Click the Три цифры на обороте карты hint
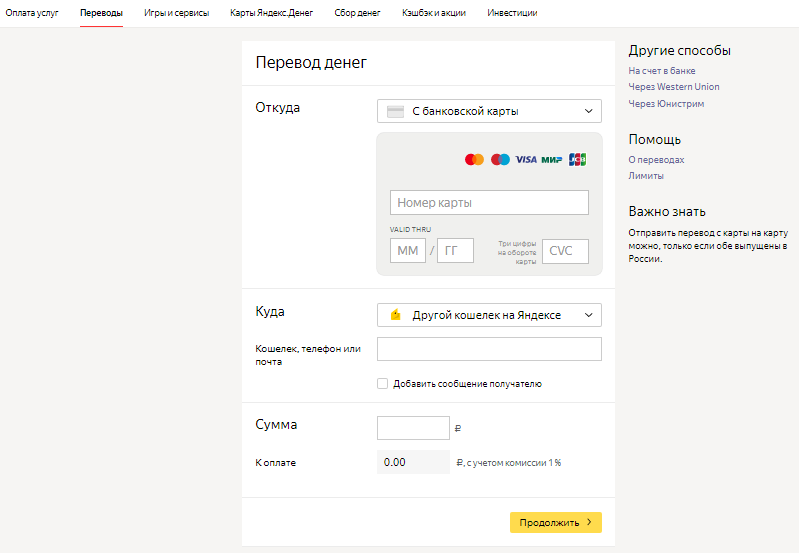The height and width of the screenshot is (553, 799). [x=517, y=252]
